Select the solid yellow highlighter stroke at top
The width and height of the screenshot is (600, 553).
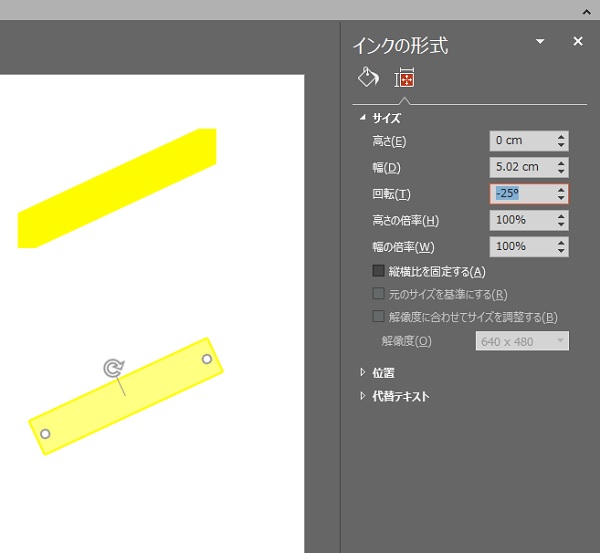tap(117, 188)
